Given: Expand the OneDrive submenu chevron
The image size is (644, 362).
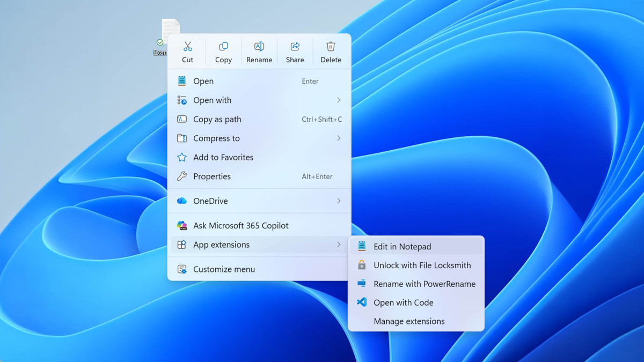Looking at the screenshot, I should tap(339, 201).
